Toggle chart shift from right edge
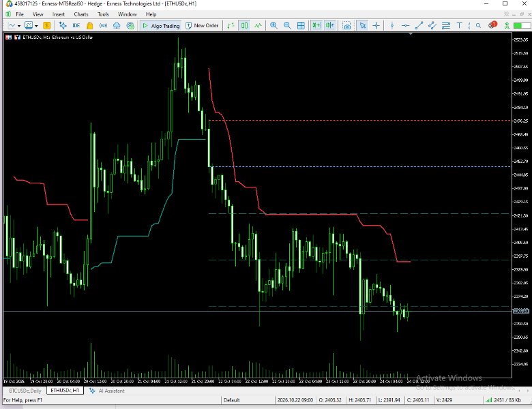 [x=330, y=25]
